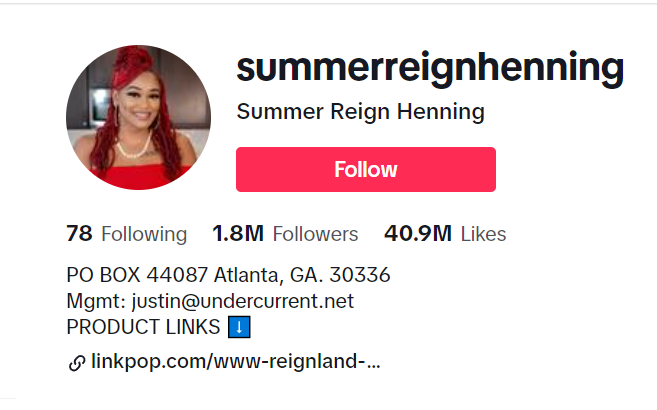Viewport: 657px width, 410px height.
Task: Click the PO BOX 44087 text in bio
Action: click(137, 275)
